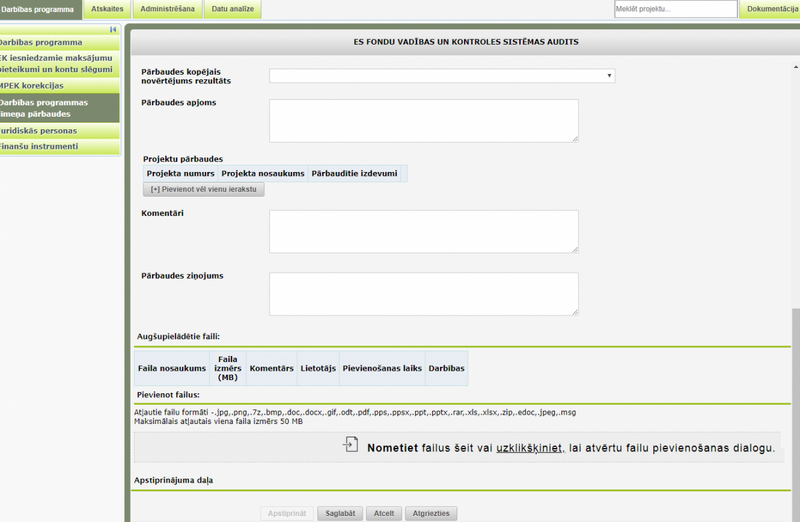Click the file drop upload icon
This screenshot has height=522, width=800.
point(351,444)
